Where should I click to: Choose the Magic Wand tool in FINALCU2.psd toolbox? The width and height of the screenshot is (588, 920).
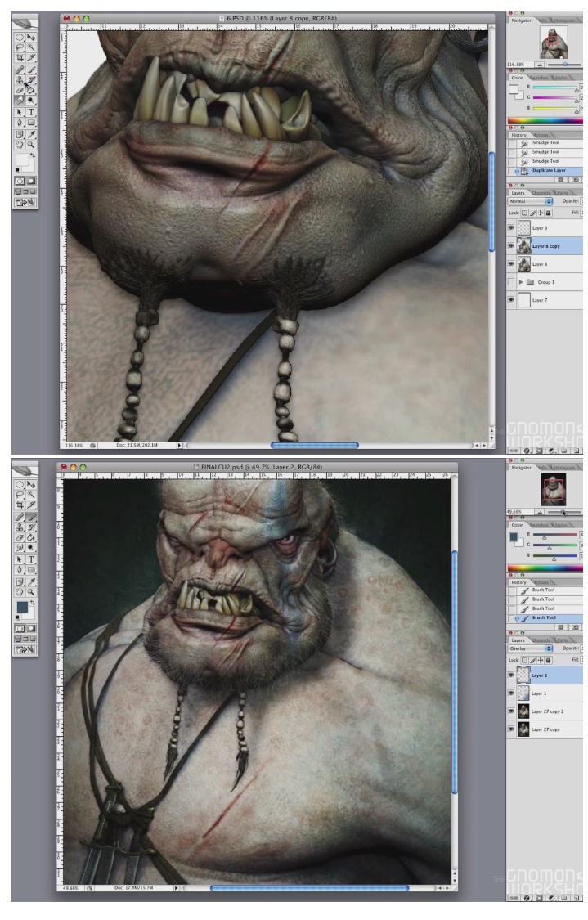pos(32,495)
